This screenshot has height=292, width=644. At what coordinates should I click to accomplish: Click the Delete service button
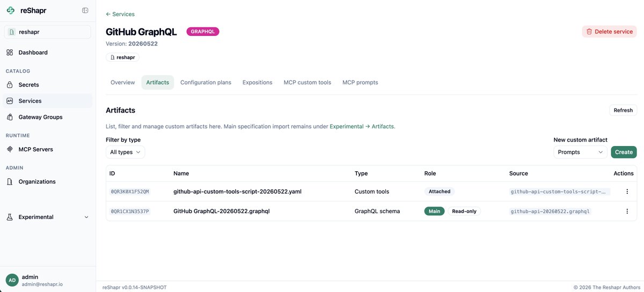coord(609,32)
